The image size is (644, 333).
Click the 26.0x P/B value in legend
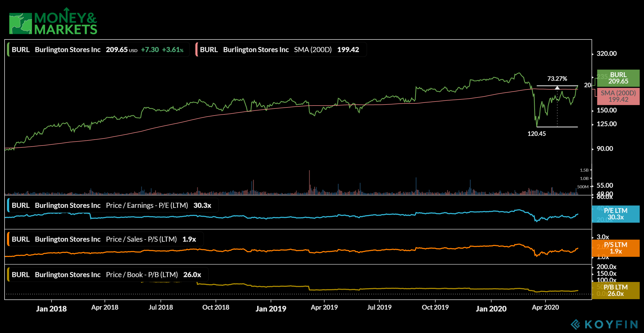coord(192,275)
